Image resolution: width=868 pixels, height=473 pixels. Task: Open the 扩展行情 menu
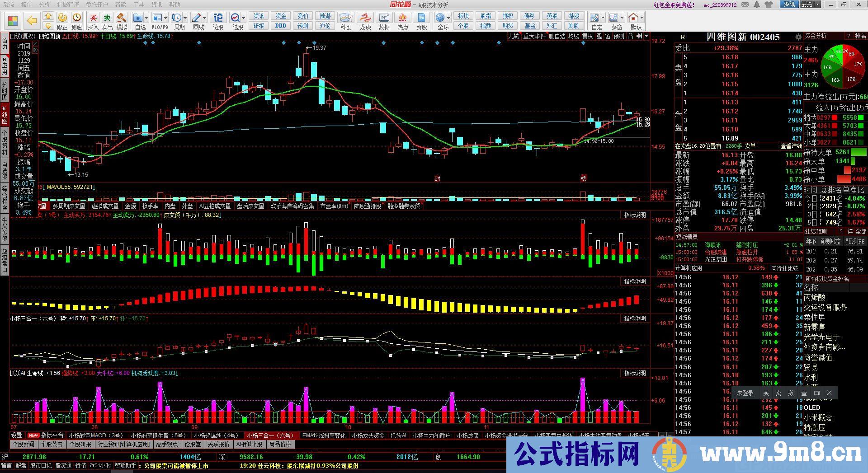[x=68, y=5]
